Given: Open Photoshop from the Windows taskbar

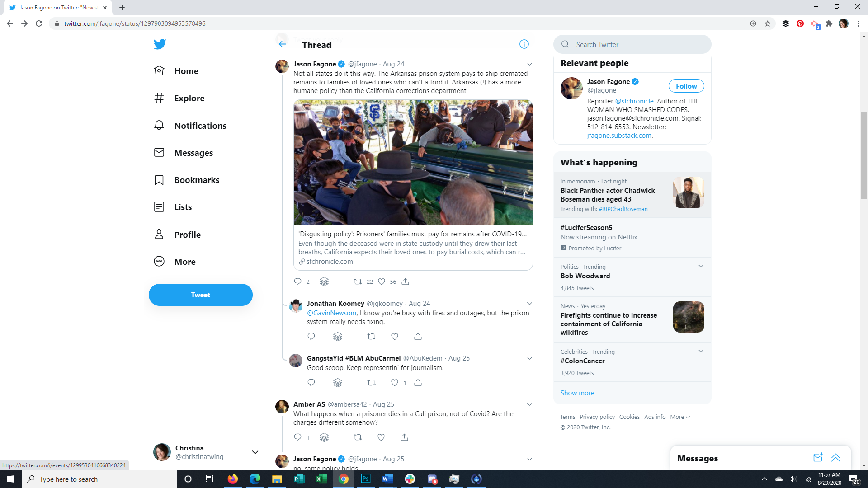Looking at the screenshot, I should (x=365, y=479).
